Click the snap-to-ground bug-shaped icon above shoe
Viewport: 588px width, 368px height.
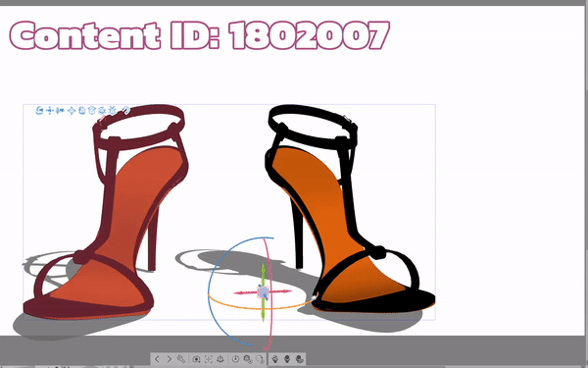[x=112, y=110]
